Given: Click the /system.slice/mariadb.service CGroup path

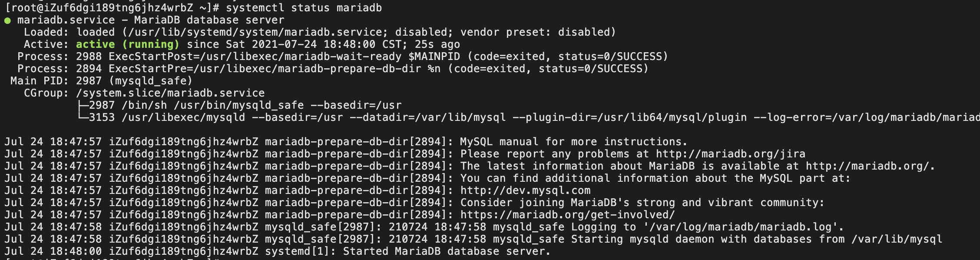Looking at the screenshot, I should point(170,93).
